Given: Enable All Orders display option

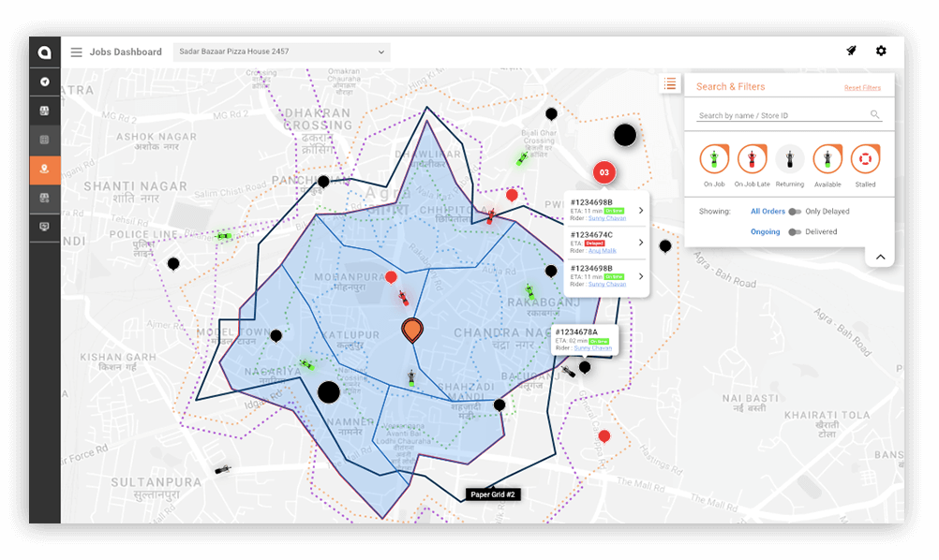Looking at the screenshot, I should [768, 211].
